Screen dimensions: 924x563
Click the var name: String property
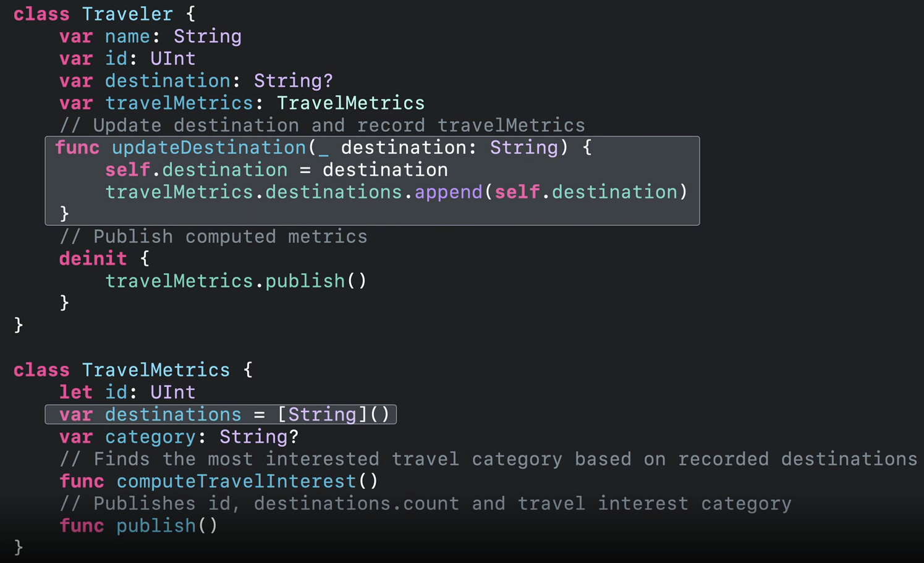(151, 36)
